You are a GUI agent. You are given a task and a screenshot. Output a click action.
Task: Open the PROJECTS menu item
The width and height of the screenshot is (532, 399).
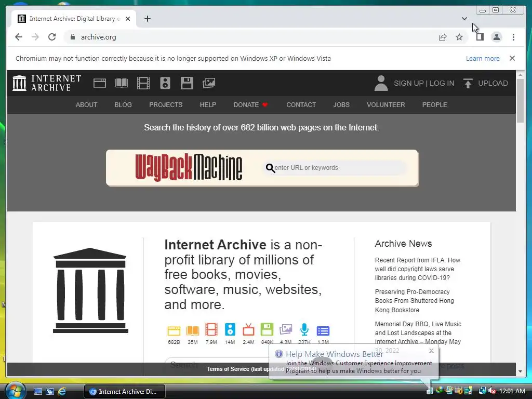166,105
